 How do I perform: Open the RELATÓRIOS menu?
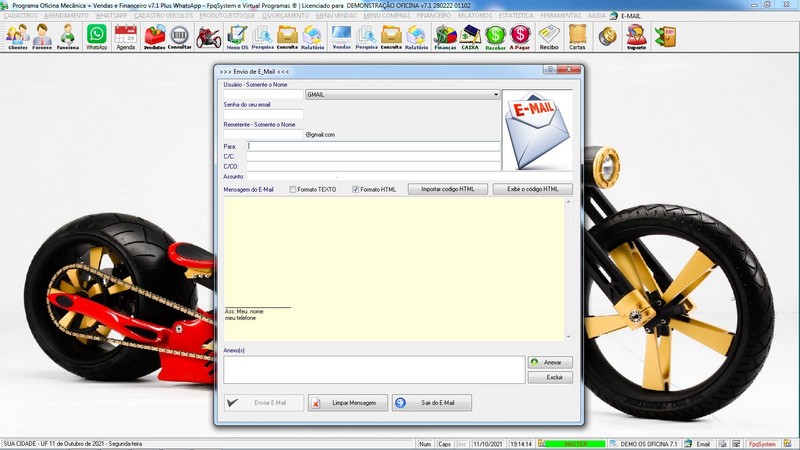[475, 16]
